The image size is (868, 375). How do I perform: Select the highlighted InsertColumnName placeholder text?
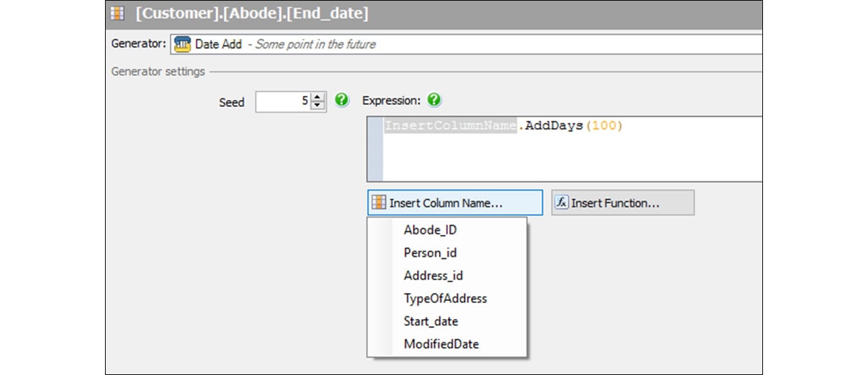(x=451, y=126)
